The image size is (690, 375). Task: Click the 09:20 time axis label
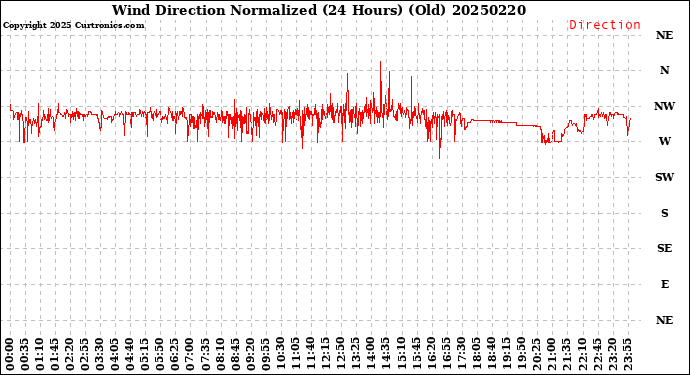250,355
